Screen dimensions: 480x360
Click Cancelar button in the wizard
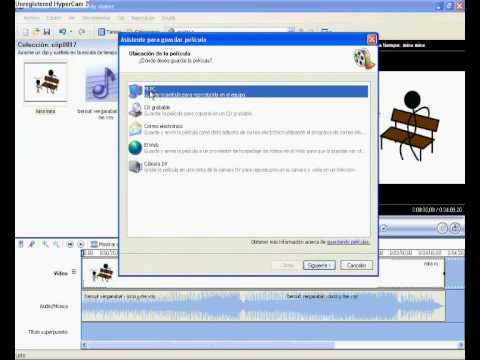click(x=356, y=265)
